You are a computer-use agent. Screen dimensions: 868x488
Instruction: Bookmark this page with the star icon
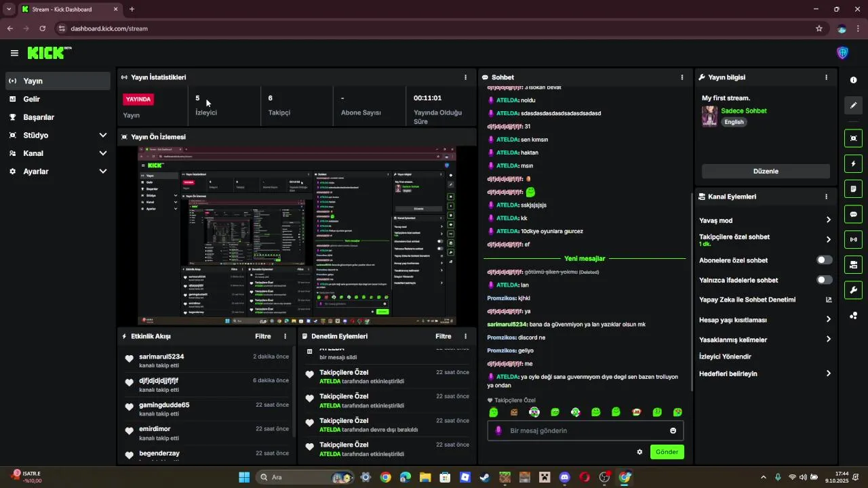pos(819,28)
